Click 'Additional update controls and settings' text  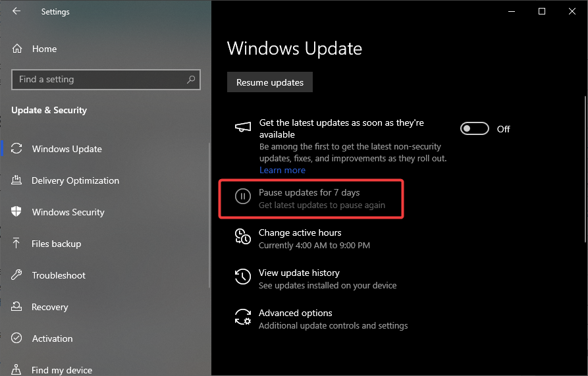tap(333, 326)
